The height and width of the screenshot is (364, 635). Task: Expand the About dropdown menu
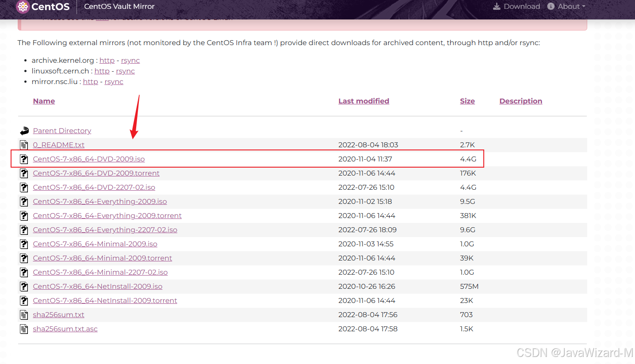click(566, 7)
